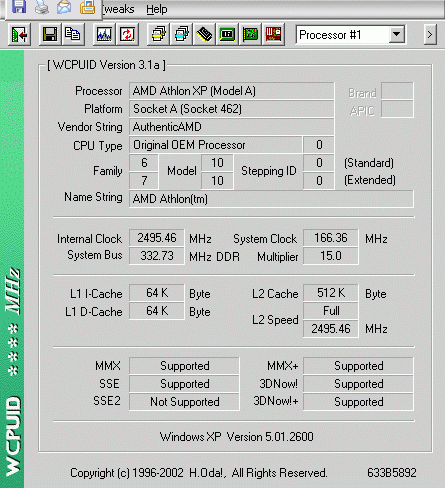This screenshot has height=488, width=445.
Task: Click the L2 Cache value 512 K
Action: point(331,293)
